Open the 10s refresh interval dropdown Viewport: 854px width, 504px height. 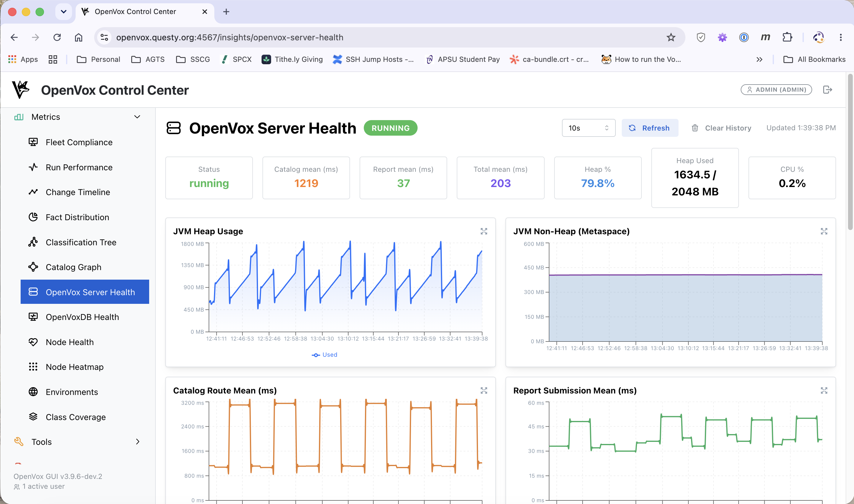click(588, 128)
